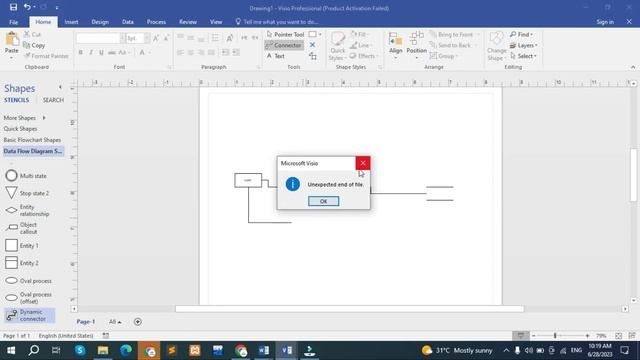Click the zoom out minus button
640x360 pixels.
533,336
